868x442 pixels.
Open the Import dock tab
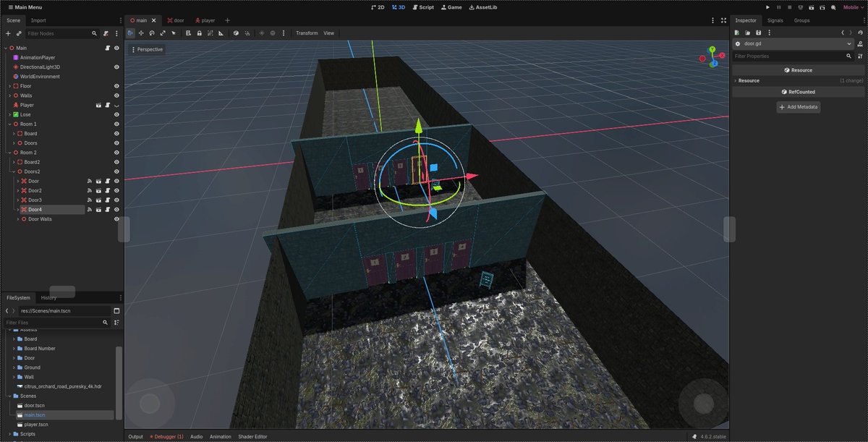(38, 20)
